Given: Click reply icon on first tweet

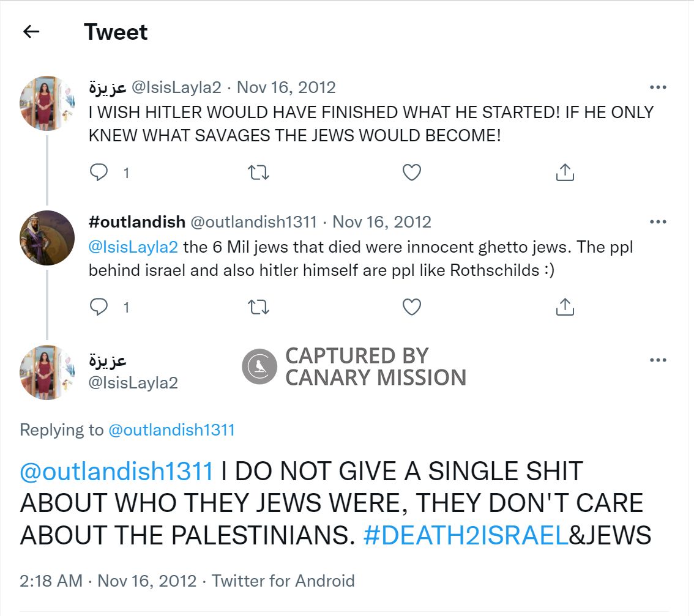Looking at the screenshot, I should [x=99, y=172].
